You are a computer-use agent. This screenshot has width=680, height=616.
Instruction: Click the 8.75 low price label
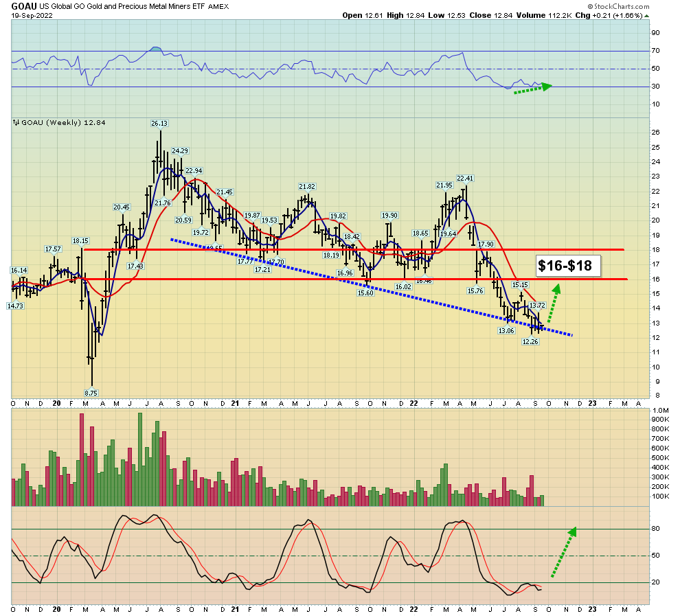pos(91,393)
